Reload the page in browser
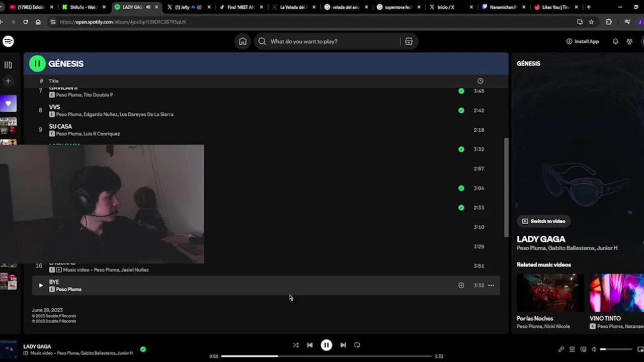644x362 pixels. 25,22
